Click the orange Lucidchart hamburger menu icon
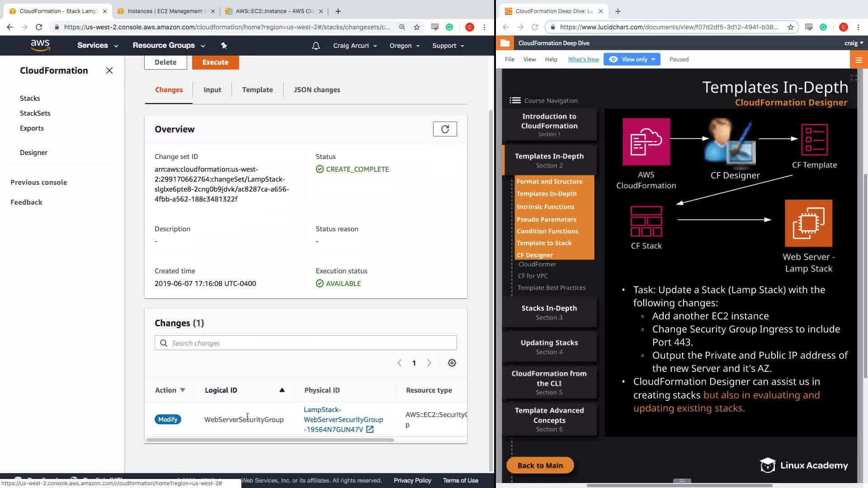This screenshot has height=488, width=868. (x=859, y=60)
